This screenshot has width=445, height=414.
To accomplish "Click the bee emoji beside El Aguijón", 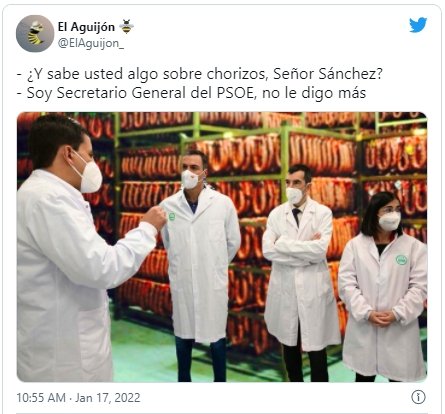I will 127,27.
